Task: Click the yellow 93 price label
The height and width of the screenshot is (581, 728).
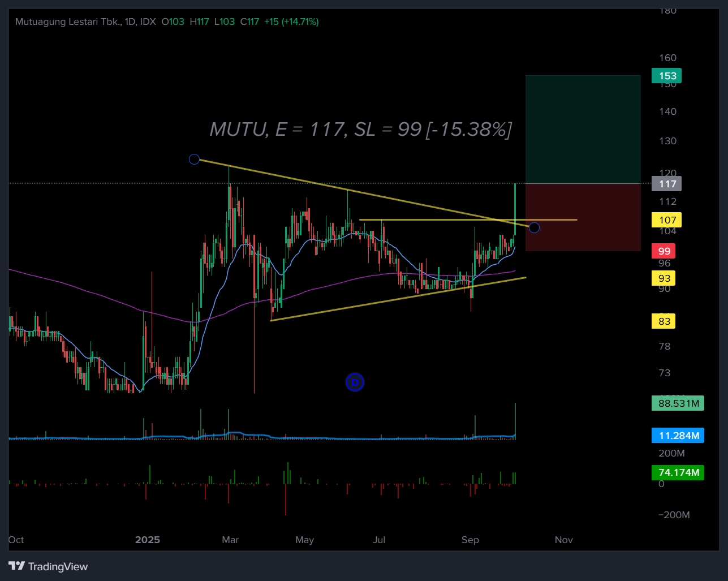Action: click(x=664, y=278)
